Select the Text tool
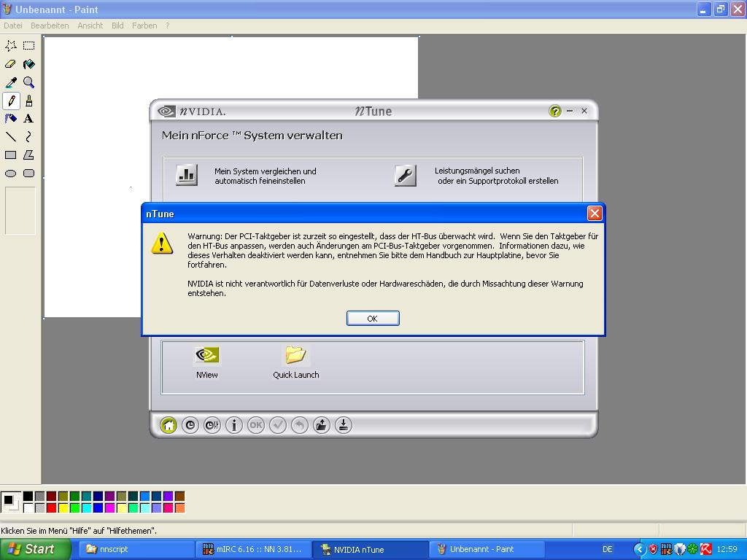747x560 pixels. tap(29, 119)
